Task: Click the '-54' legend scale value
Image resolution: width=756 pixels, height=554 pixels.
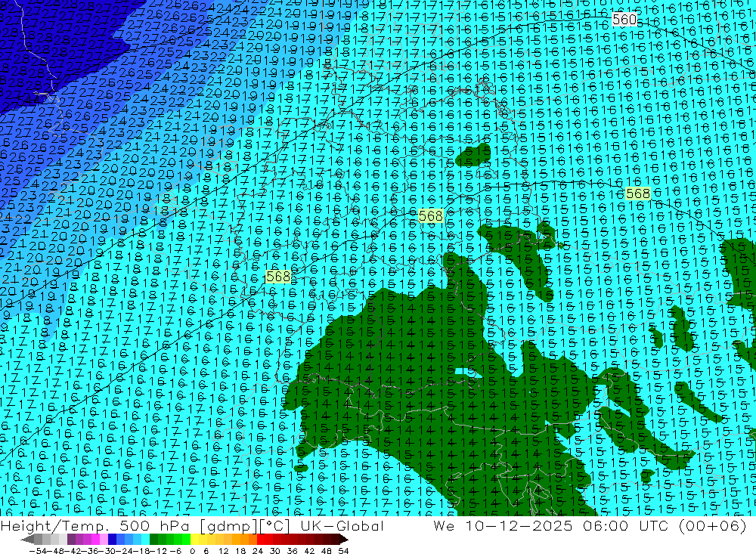Action: (38, 551)
